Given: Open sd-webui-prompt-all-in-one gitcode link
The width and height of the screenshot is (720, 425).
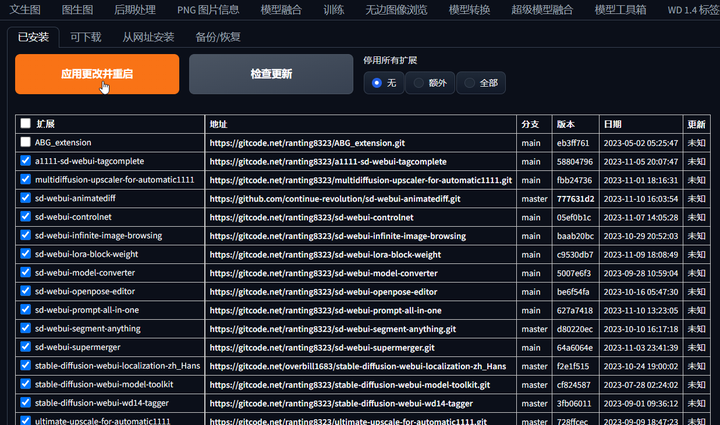Looking at the screenshot, I should [x=326, y=310].
